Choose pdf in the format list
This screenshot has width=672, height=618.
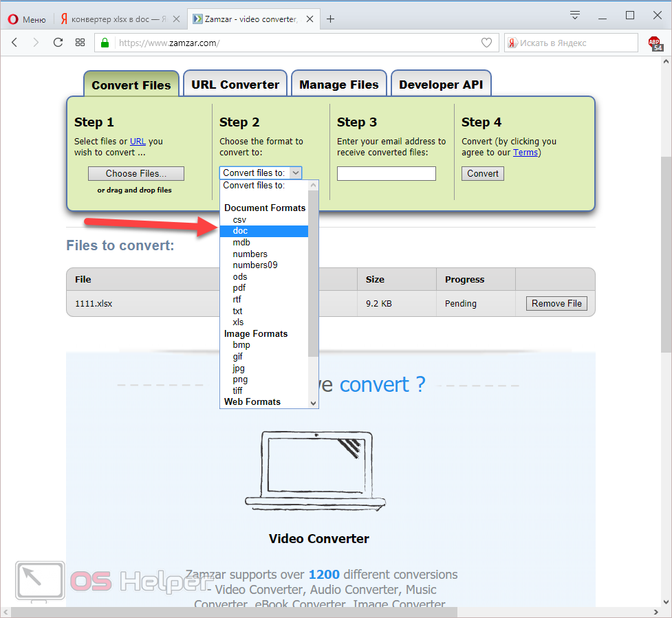(239, 288)
